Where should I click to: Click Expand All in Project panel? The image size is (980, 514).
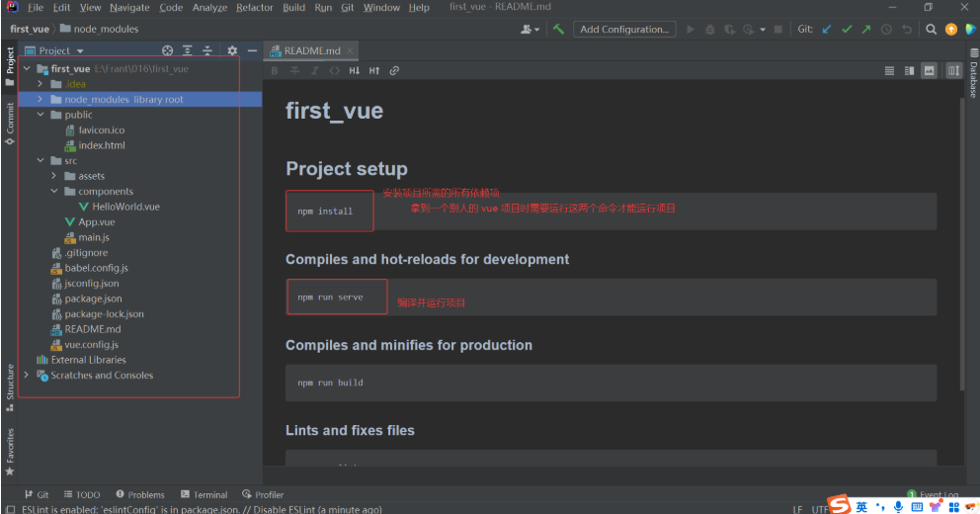coord(188,50)
